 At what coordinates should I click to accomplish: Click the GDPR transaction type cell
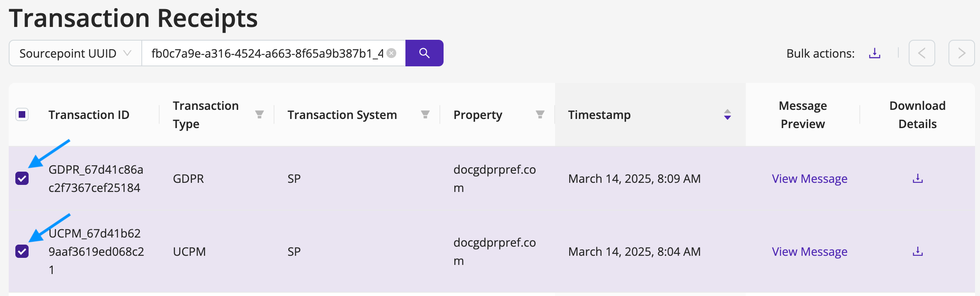click(188, 179)
